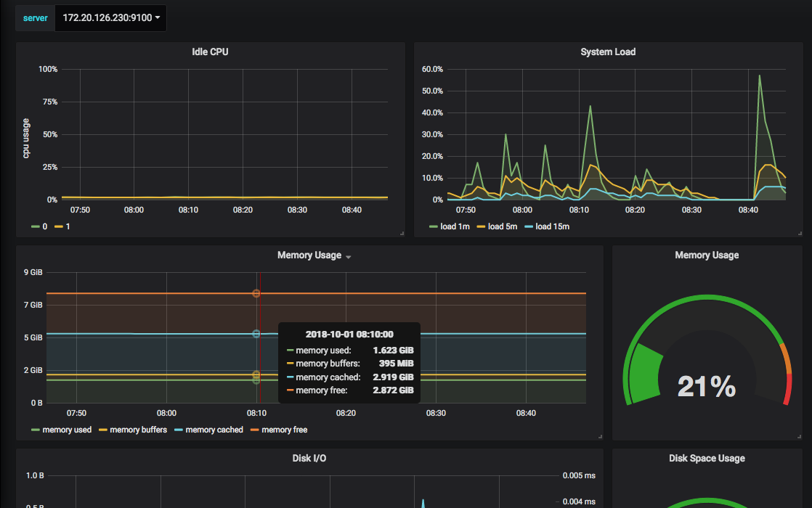
Task: Click the memory cached data point at 08:10
Action: (x=256, y=334)
